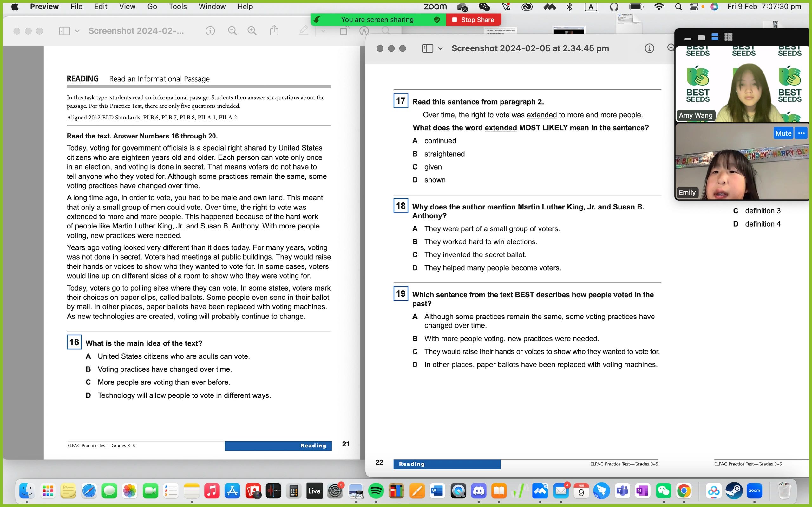Mute Emily in the Zoom video panel
This screenshot has width=812, height=507.
click(783, 133)
